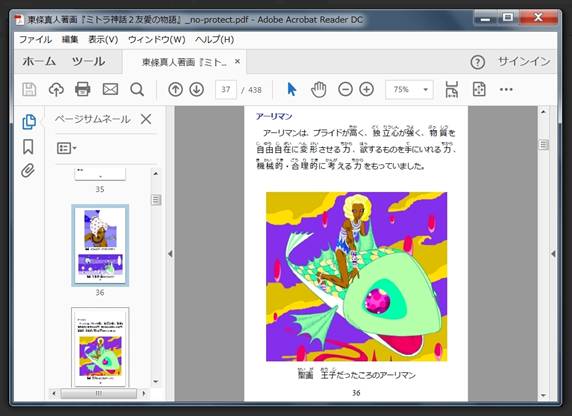Print the document with printer icon
The height and width of the screenshot is (416, 572).
click(x=83, y=89)
